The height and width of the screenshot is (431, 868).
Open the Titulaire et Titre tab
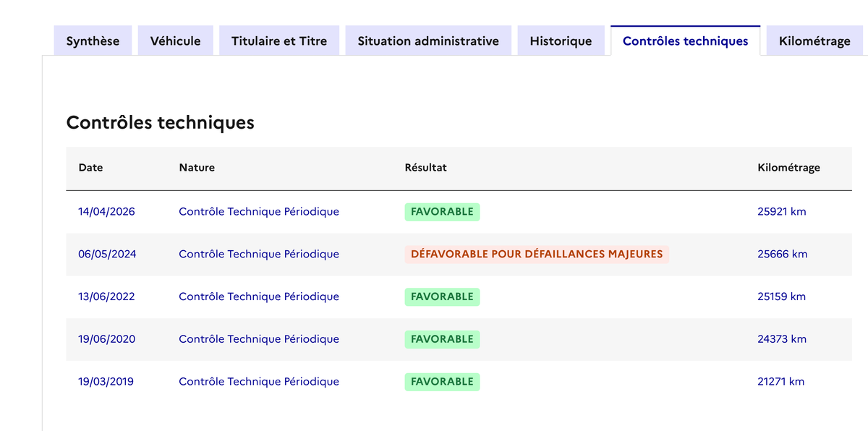click(279, 41)
